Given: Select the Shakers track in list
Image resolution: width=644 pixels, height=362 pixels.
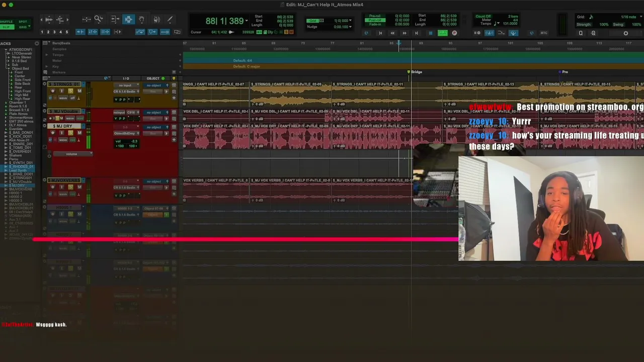Looking at the screenshot, I should tap(16, 155).
